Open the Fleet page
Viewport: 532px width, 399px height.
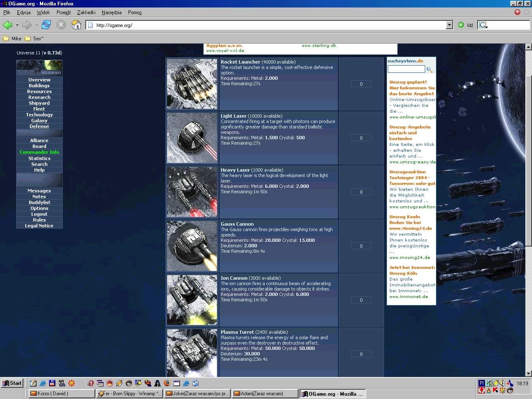coord(39,109)
